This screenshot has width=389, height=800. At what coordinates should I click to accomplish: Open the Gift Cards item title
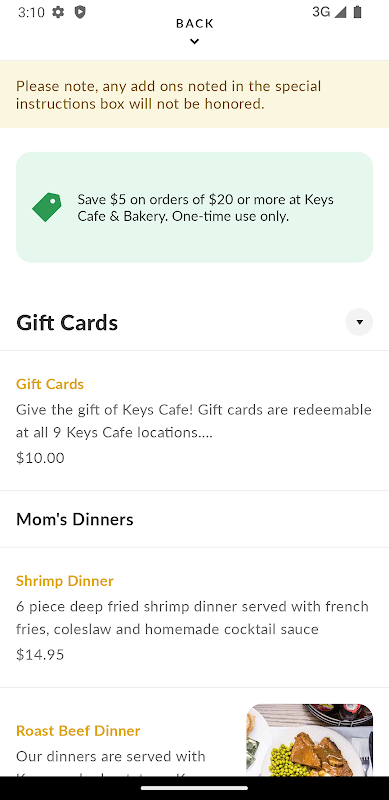pyautogui.click(x=50, y=384)
